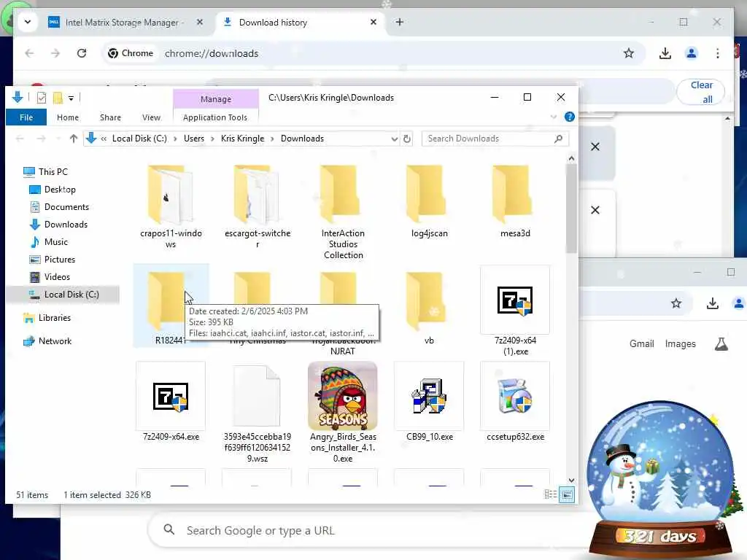Dismiss the second download entry X

[595, 210]
